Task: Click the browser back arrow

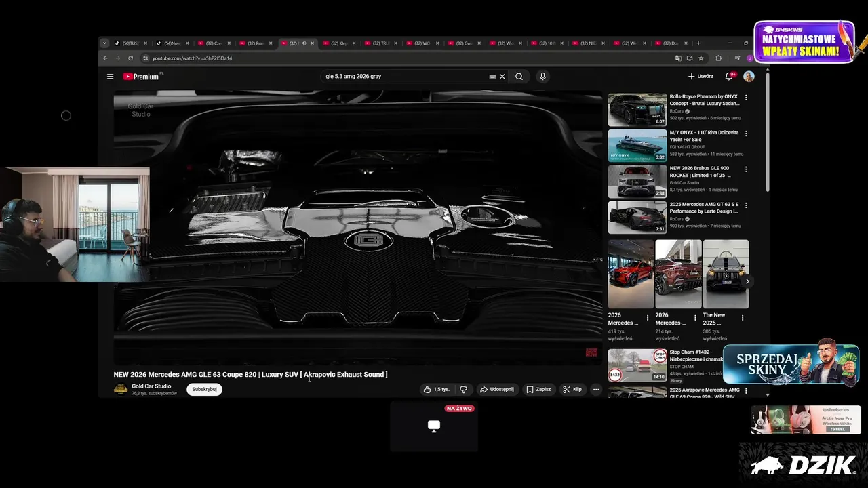Action: tap(105, 58)
